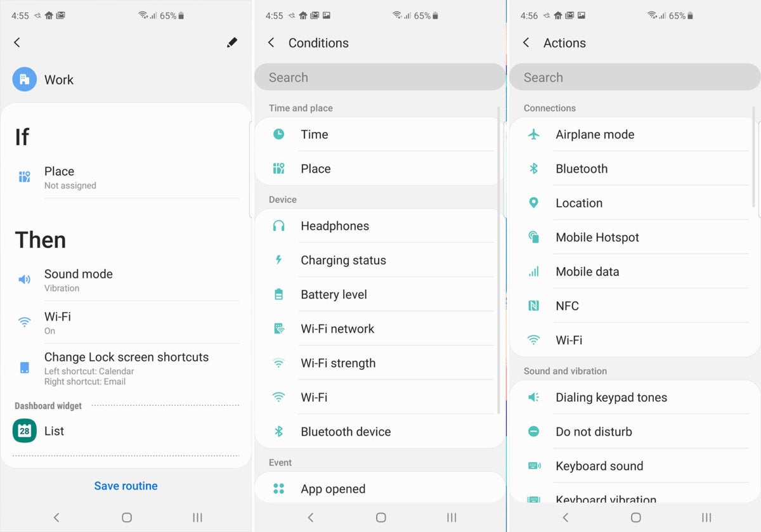
Task: Select the Do not disturb action
Action: point(634,431)
